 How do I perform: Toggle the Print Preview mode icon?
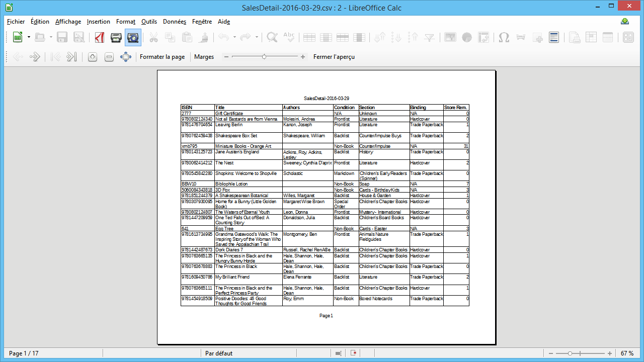click(133, 37)
